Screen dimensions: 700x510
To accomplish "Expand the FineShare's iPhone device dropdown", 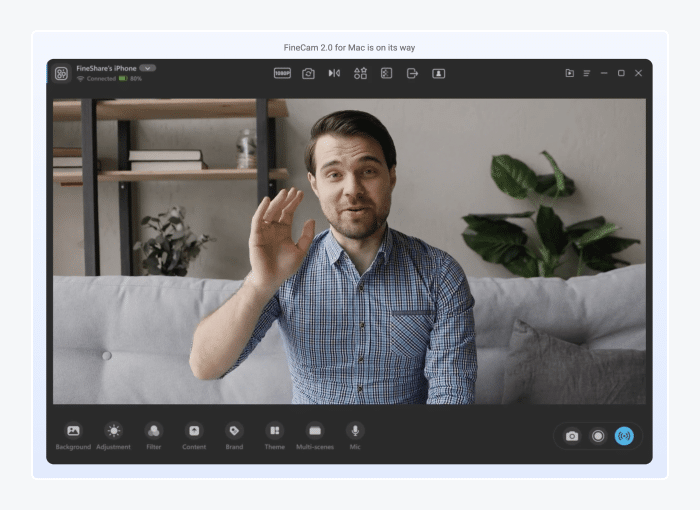I will [147, 68].
